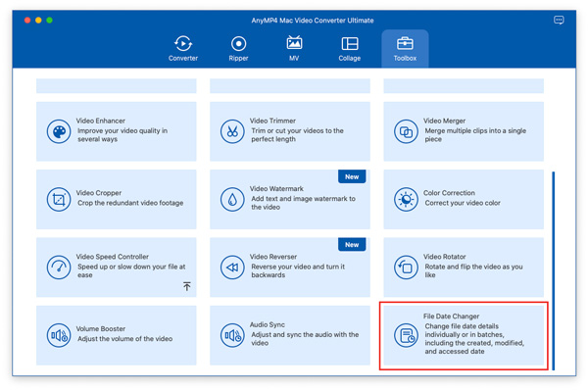588x390 pixels.
Task: Click "Trim or cut your videos" description
Action: pos(297,135)
